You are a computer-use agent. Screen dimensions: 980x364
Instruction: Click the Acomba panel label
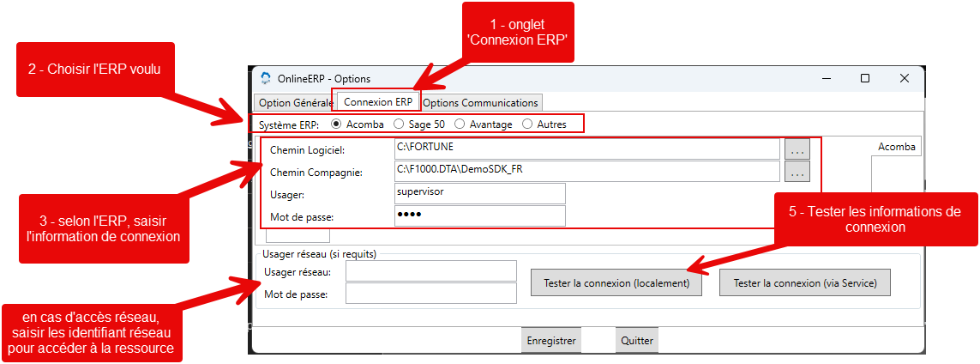(x=896, y=147)
